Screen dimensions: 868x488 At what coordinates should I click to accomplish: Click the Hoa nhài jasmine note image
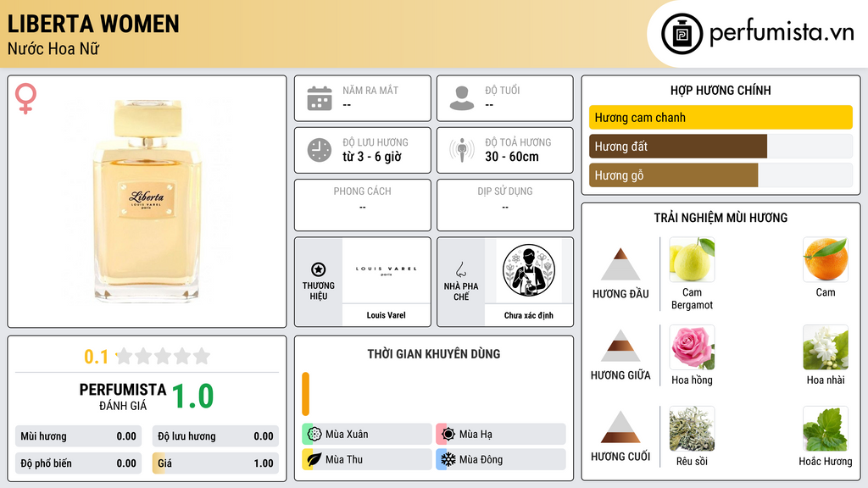826,347
